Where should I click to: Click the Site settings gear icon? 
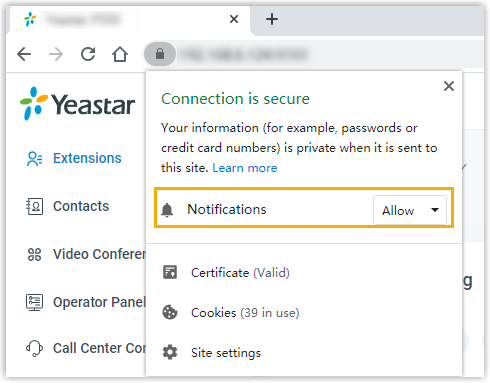(x=170, y=352)
